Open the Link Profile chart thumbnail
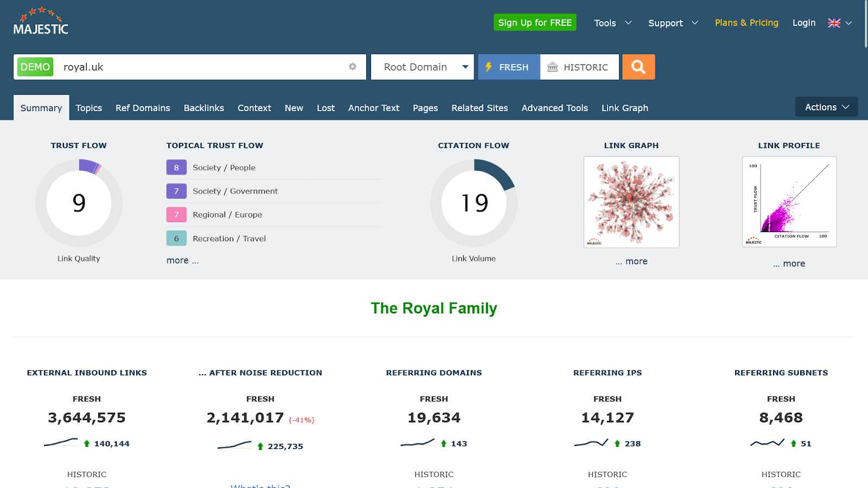This screenshot has height=488, width=868. [789, 202]
